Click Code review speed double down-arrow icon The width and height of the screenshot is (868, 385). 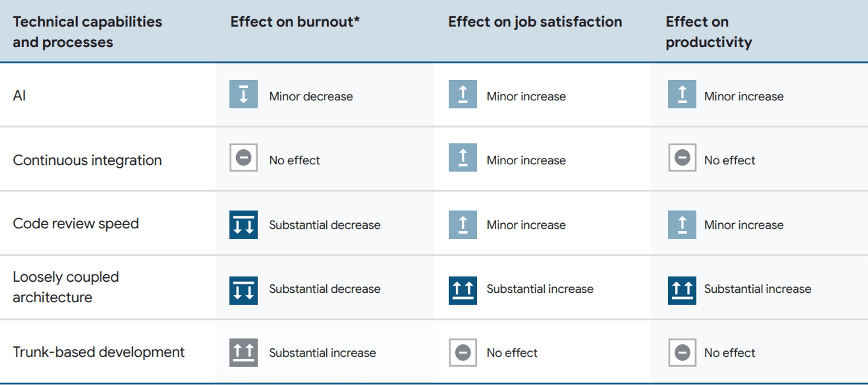tap(243, 225)
